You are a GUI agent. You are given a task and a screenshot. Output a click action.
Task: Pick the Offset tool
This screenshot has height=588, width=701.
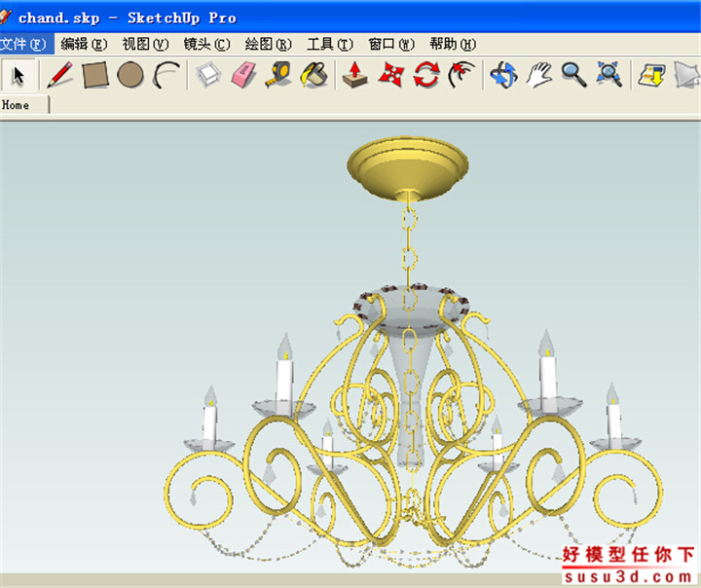(x=461, y=75)
